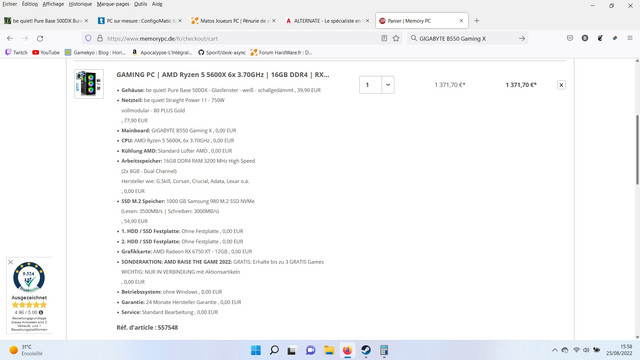Remove the Gaming PC item from cart
The width and height of the screenshot is (640, 360).
[561, 85]
